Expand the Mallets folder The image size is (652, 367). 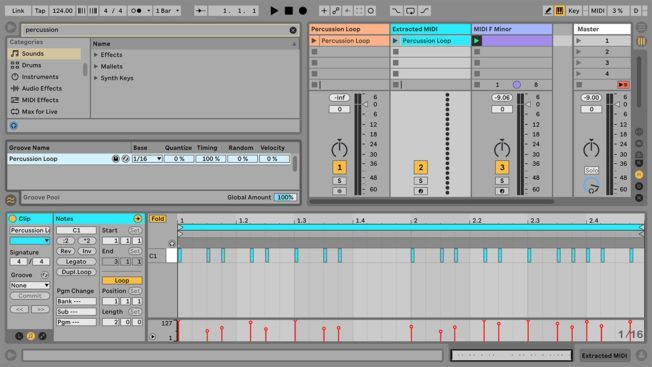tap(96, 67)
